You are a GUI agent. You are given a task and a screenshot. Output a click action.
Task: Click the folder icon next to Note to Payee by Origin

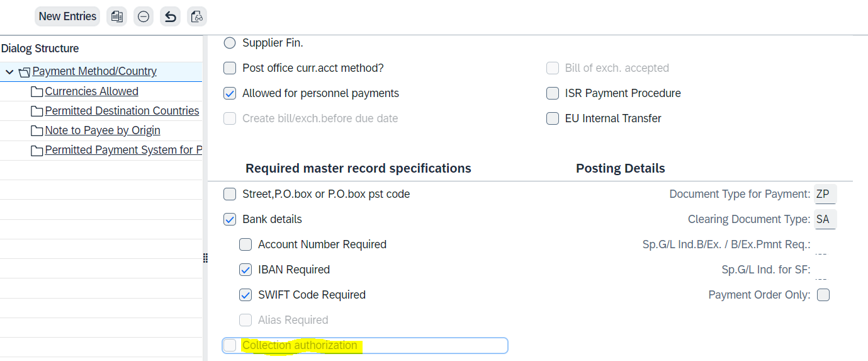[x=37, y=131]
